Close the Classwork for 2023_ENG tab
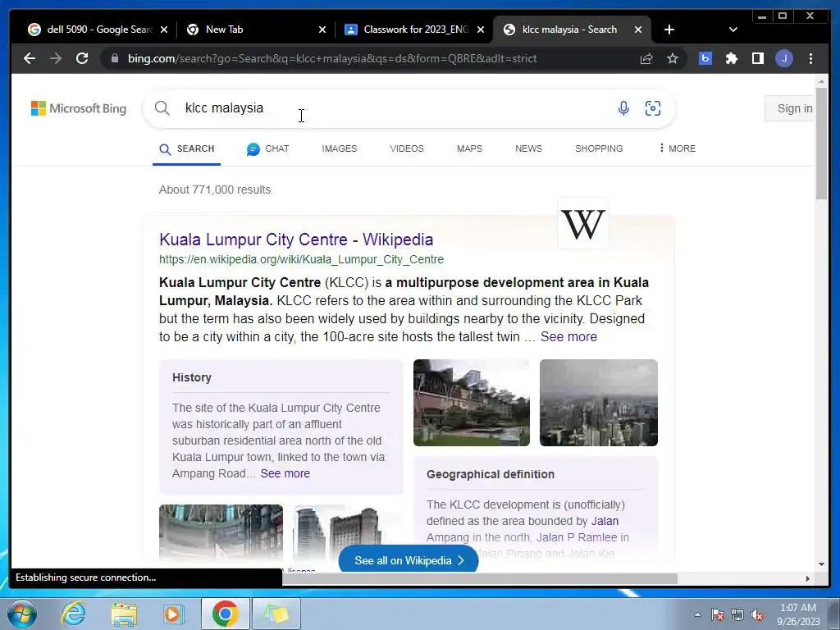Viewport: 840px width, 630px height. (481, 30)
